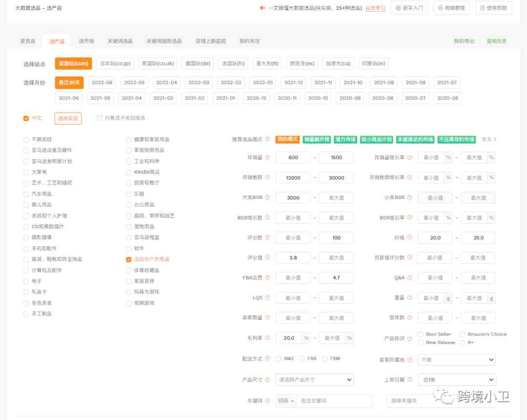Check the 汽车用品 category checkbox
Screen dimensions: 527x420
[x=26, y=194]
